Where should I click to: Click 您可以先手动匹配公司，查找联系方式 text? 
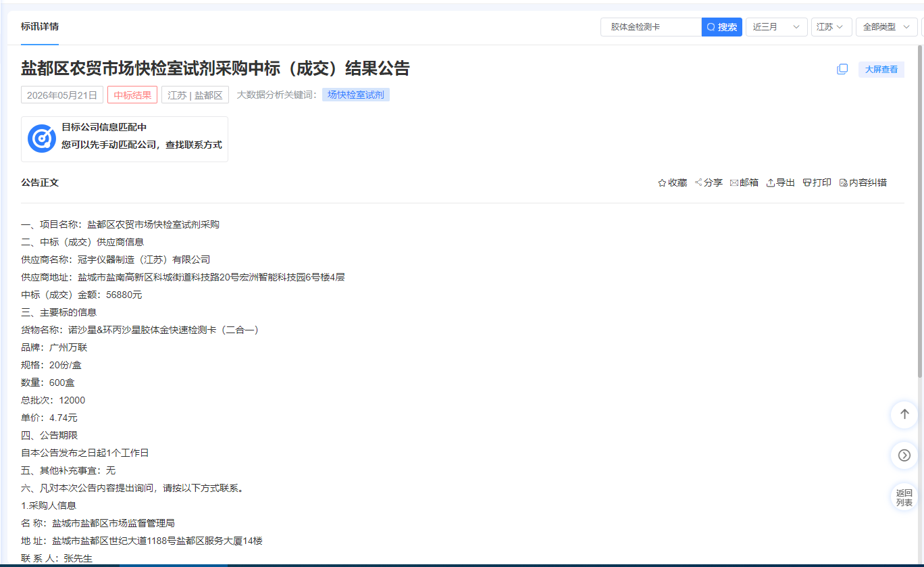[142, 145]
